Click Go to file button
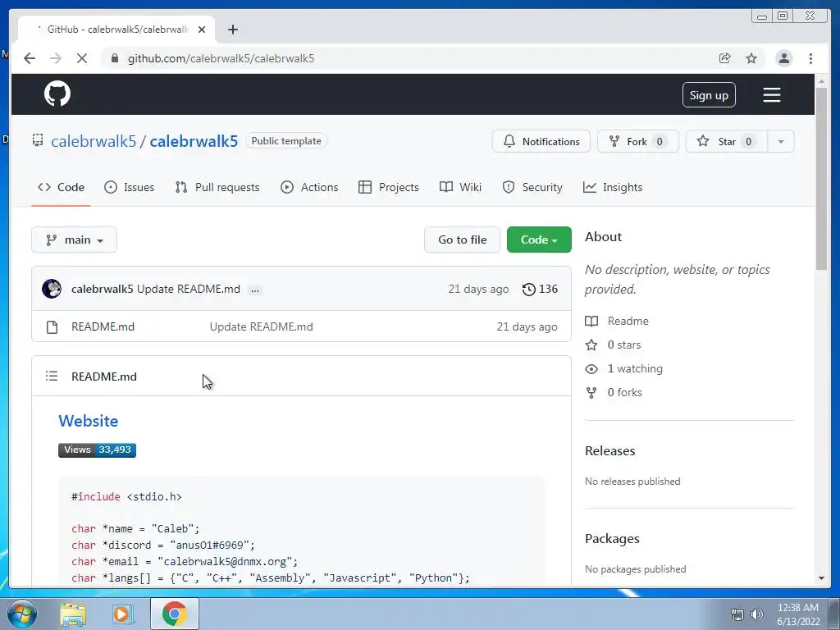The image size is (840, 630). click(x=463, y=240)
